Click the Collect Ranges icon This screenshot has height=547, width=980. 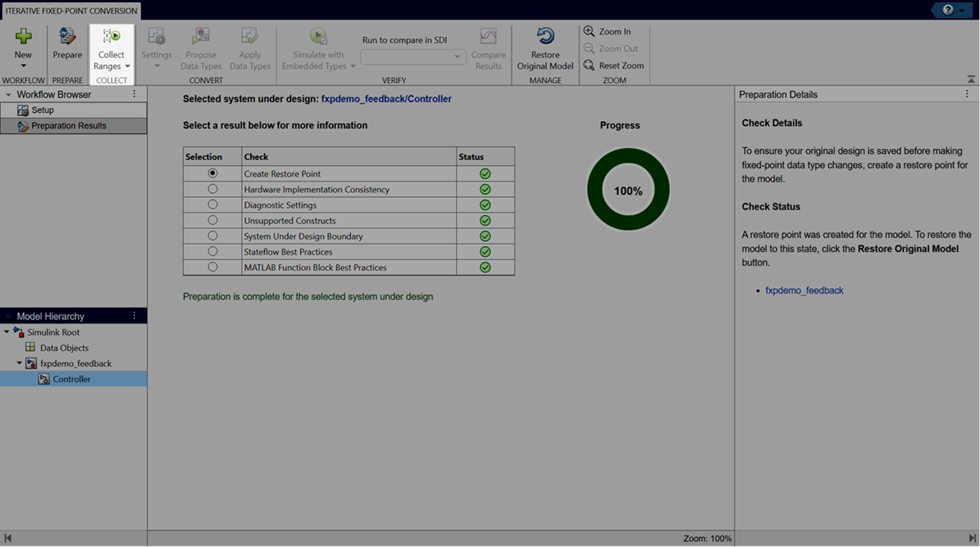[111, 37]
